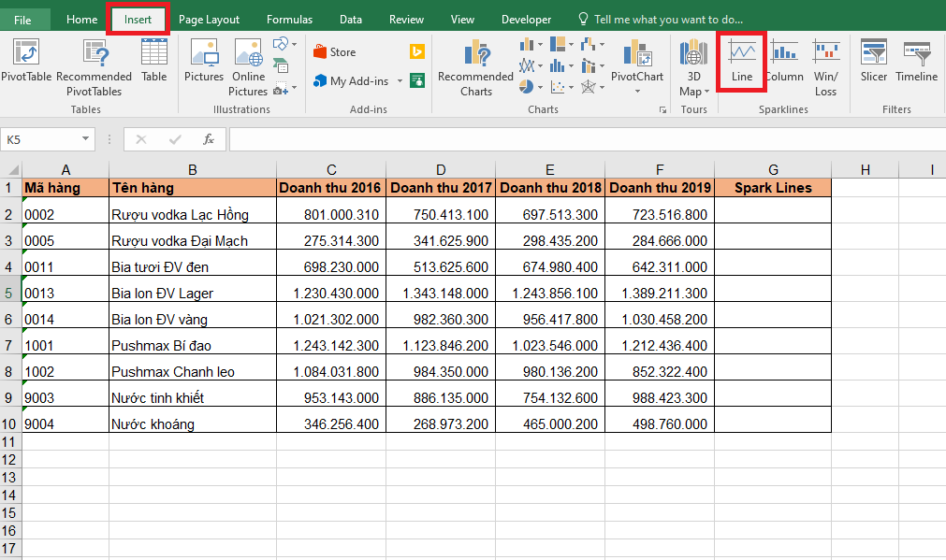Open the Store add-ins button
The height and width of the screenshot is (560, 946).
[334, 52]
